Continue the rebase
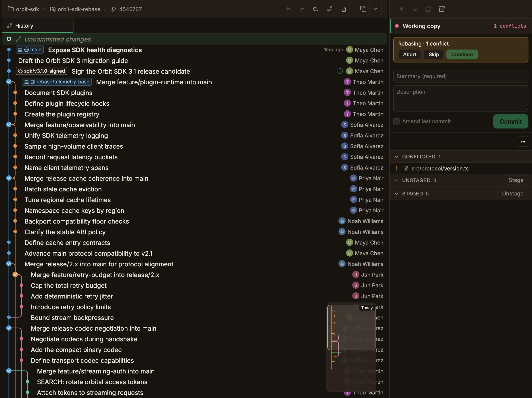Viewport: 532px width, 398px height. pos(462,54)
